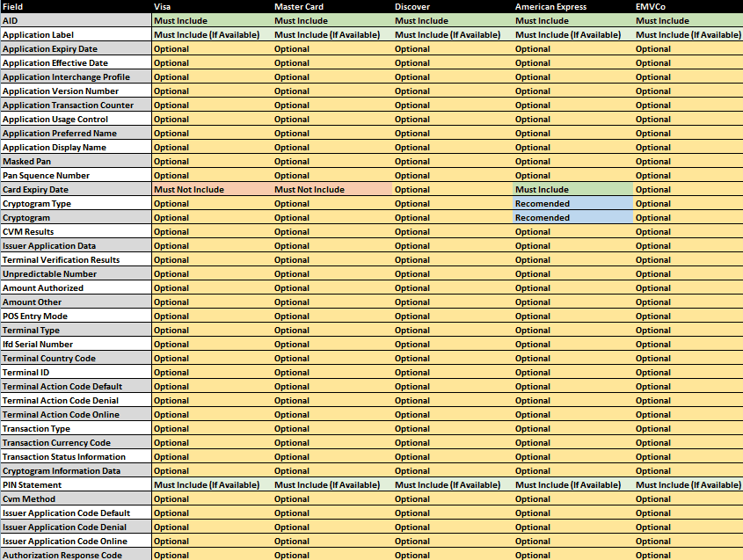This screenshot has height=560, width=743.
Task: Select the Recomended cell in Cryptogram Type row
Action: (x=573, y=203)
